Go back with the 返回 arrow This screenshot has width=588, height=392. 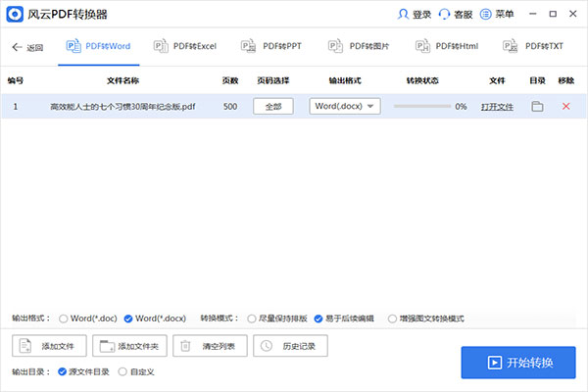click(x=17, y=47)
